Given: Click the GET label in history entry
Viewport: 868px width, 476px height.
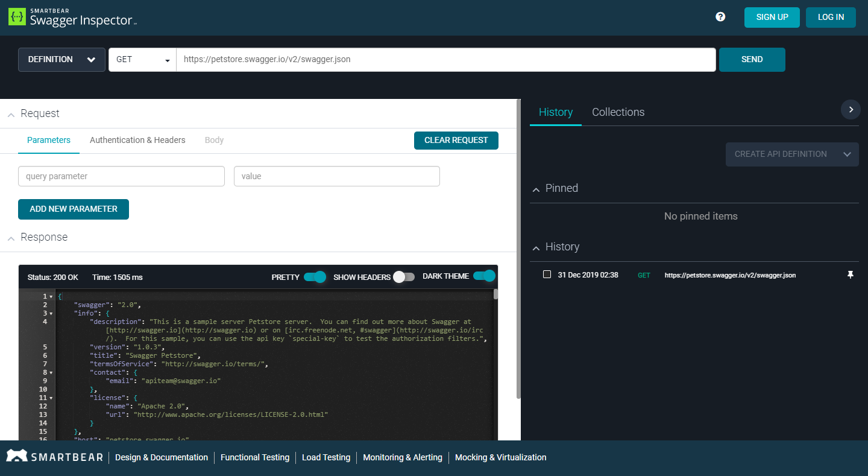Looking at the screenshot, I should [644, 275].
